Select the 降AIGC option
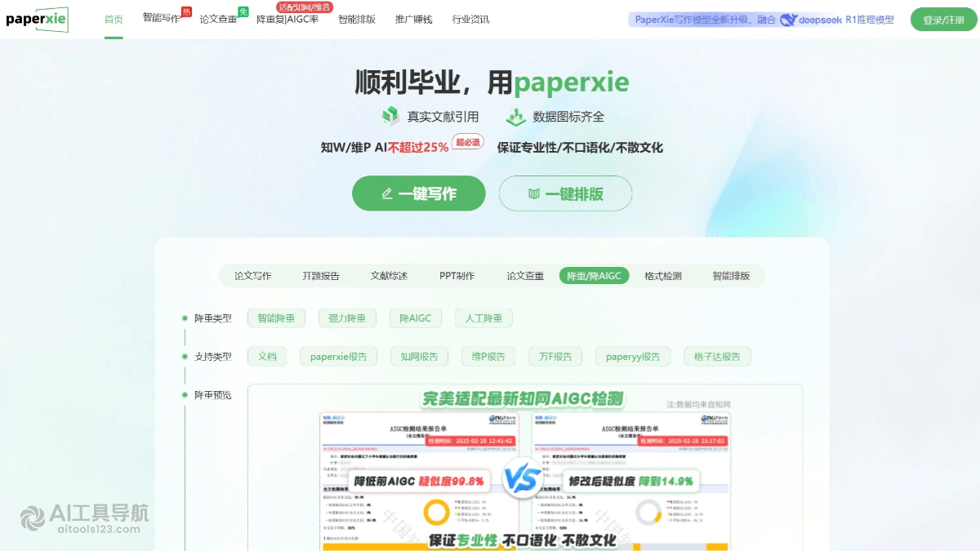980x551 pixels. (x=416, y=318)
